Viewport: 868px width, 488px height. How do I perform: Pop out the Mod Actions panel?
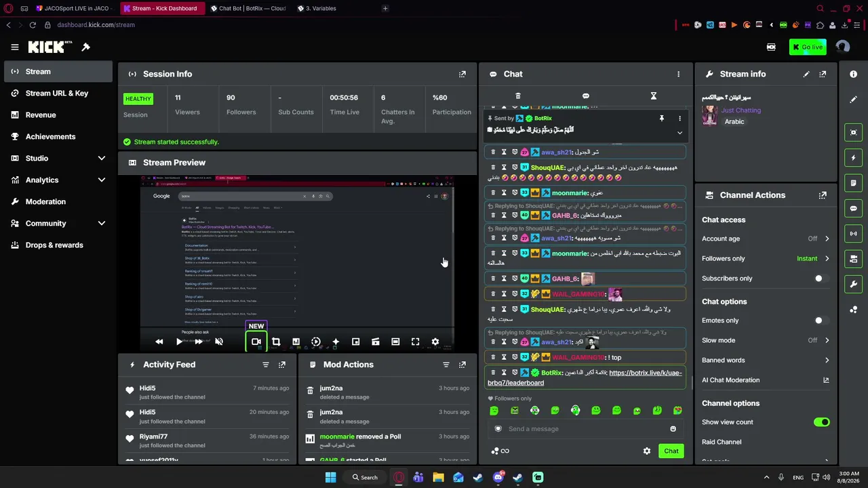click(462, 365)
